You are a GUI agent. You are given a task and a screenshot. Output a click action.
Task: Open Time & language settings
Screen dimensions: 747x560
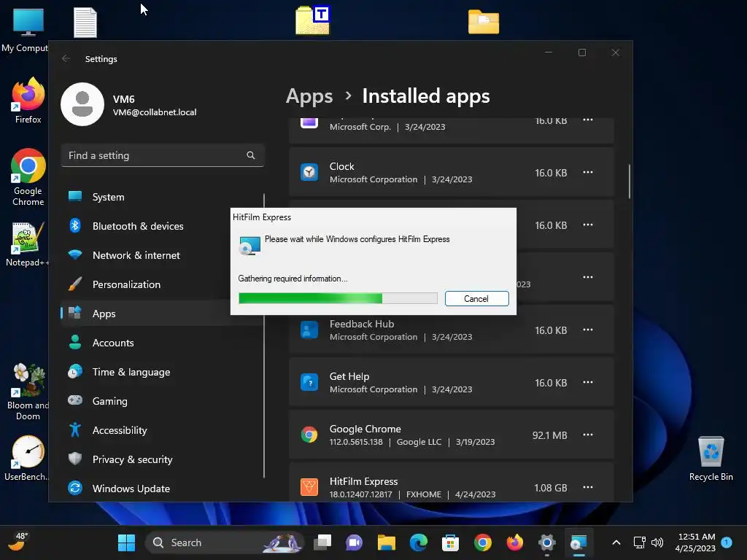pos(162,372)
